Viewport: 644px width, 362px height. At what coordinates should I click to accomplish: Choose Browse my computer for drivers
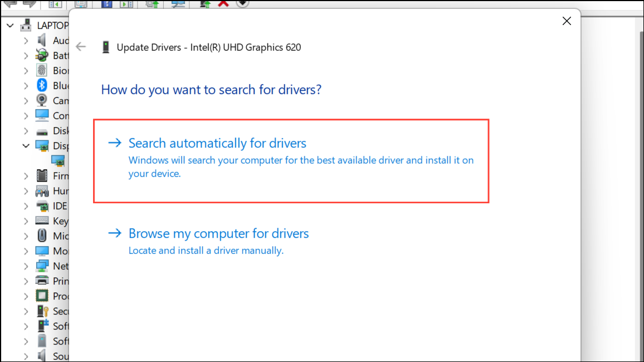click(x=208, y=241)
